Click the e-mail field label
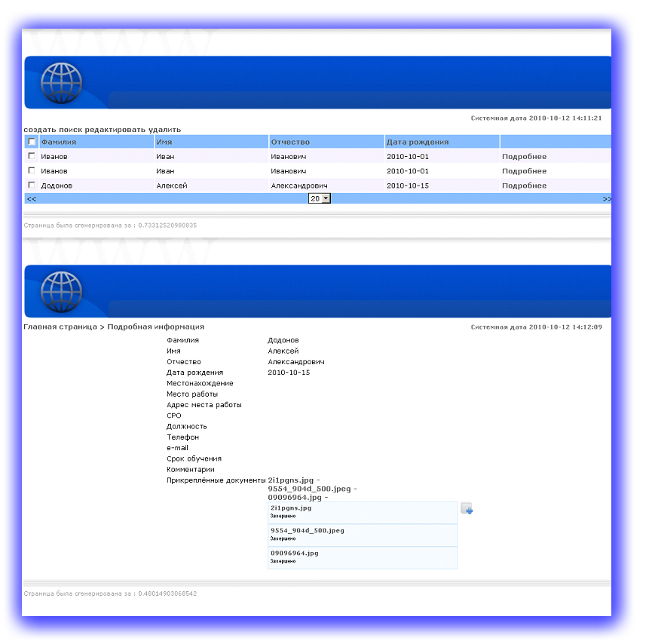 [x=177, y=448]
